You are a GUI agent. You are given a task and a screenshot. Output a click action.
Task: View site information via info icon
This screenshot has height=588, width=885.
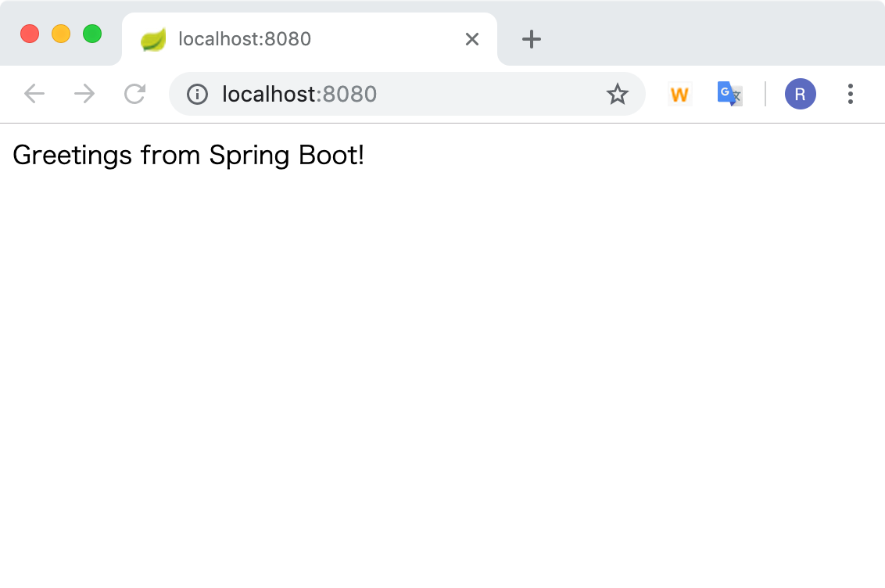[x=198, y=95]
